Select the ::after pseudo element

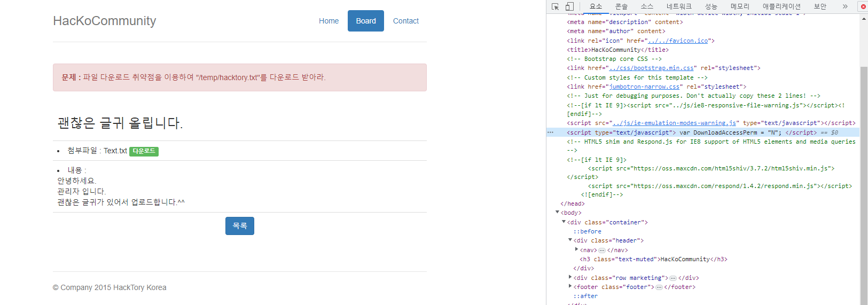pyautogui.click(x=585, y=296)
